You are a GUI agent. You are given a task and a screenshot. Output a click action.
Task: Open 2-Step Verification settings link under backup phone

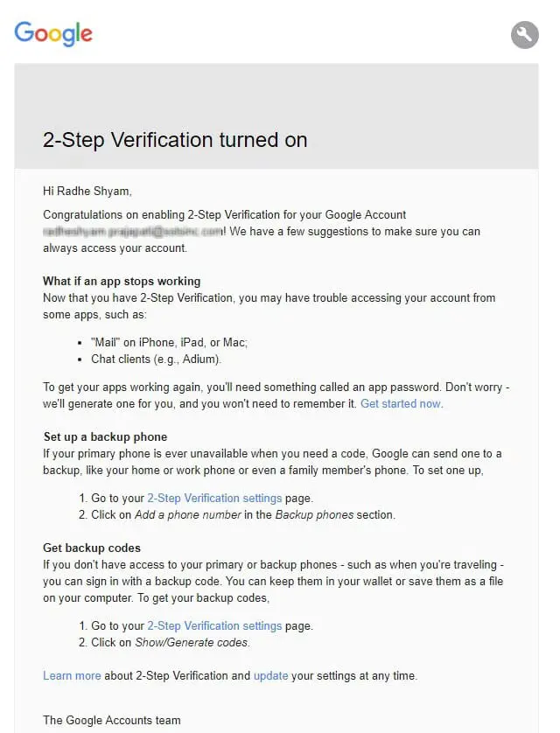[x=214, y=498]
